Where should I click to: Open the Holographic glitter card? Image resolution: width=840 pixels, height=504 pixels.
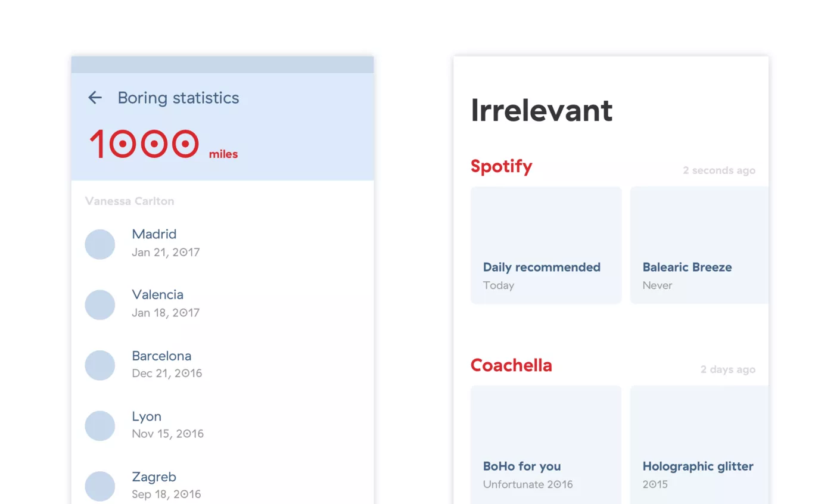699,444
